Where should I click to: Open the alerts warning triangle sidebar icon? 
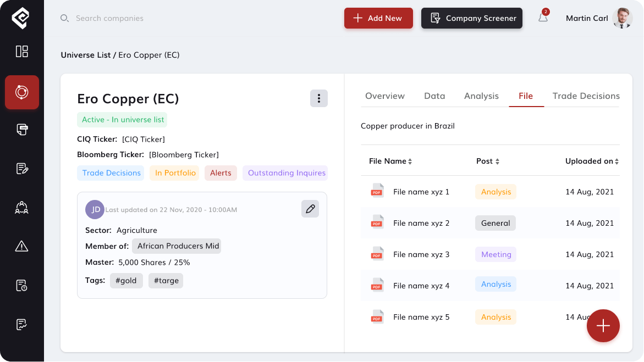click(x=22, y=246)
